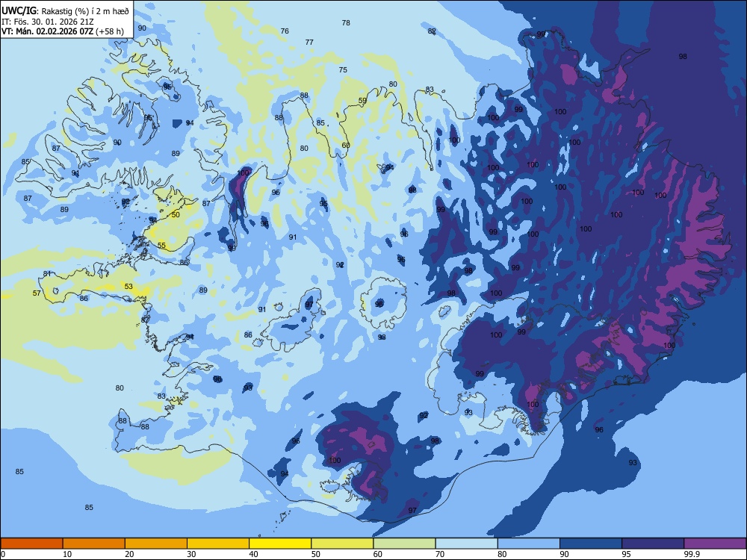Click the 10 label on the colour scale
This screenshot has height=560, width=747.
(67, 554)
